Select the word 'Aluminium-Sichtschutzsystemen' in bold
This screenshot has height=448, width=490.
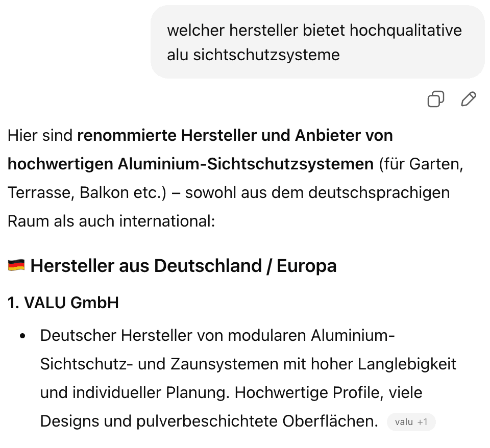pos(245,164)
